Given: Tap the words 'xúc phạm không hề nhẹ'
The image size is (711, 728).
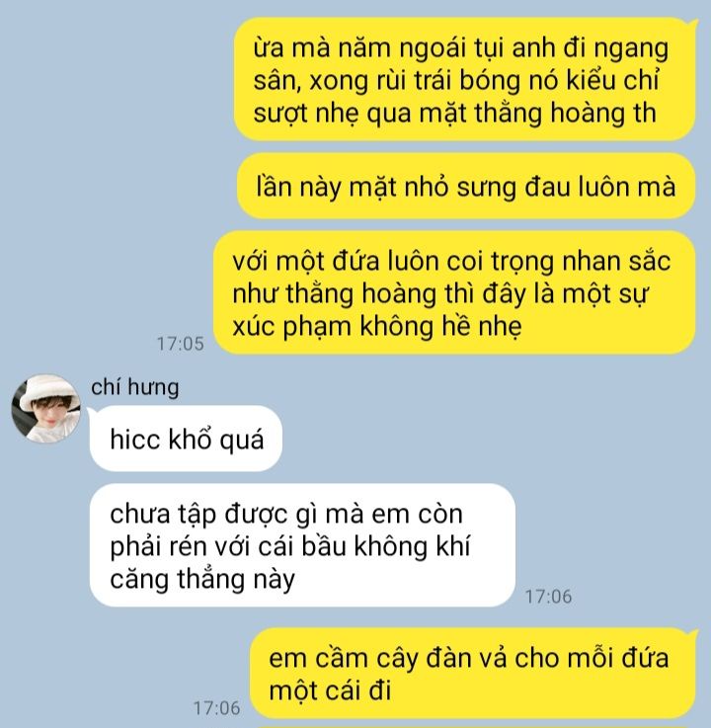Looking at the screenshot, I should click(377, 326).
